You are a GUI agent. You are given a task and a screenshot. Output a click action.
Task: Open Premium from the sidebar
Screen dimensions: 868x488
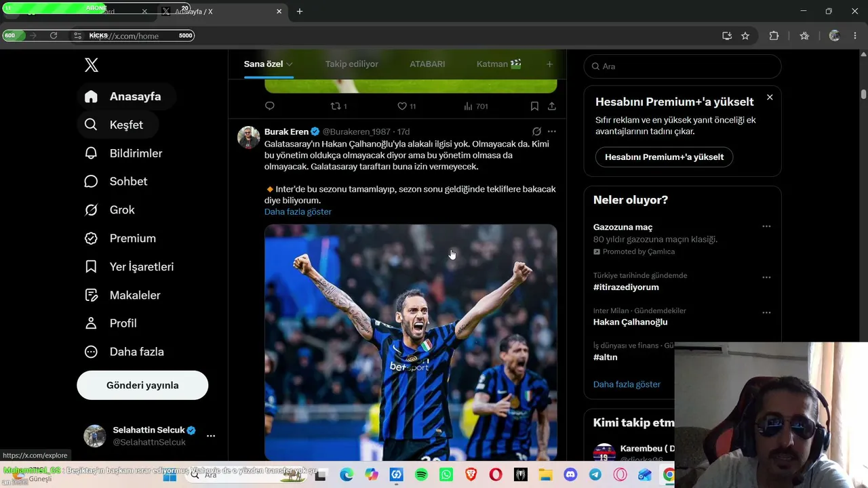(120, 239)
